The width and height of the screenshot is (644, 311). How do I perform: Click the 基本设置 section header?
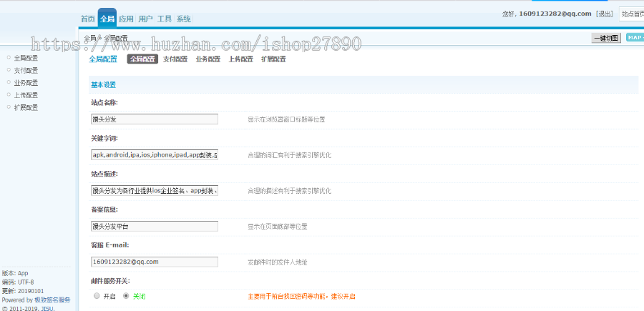coord(104,85)
